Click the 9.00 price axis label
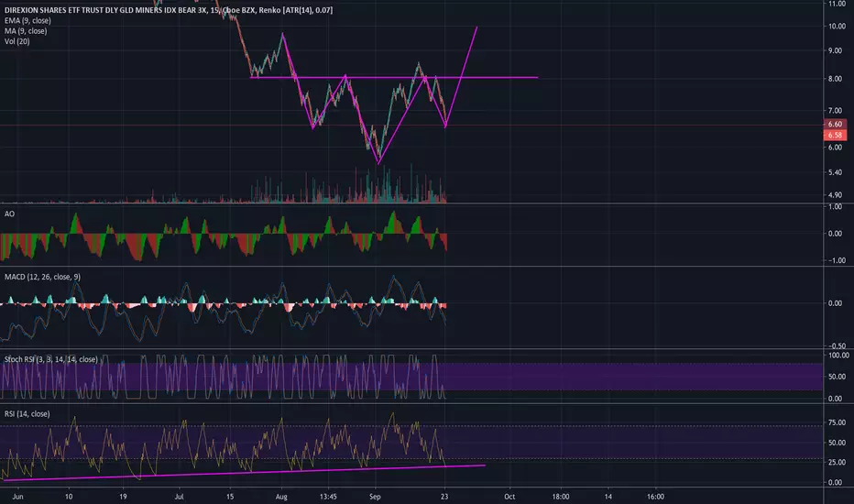The image size is (854, 504). click(x=835, y=50)
